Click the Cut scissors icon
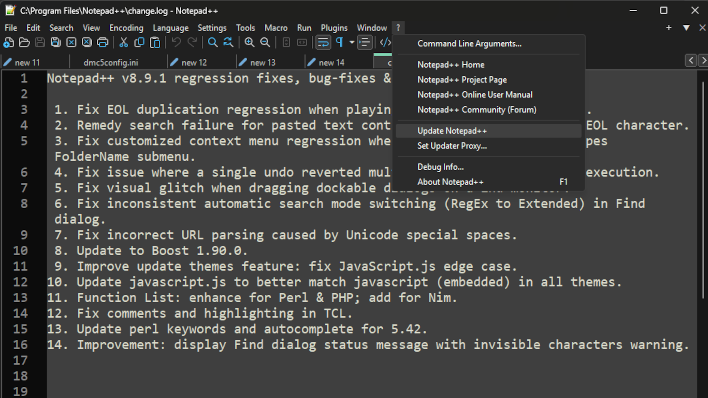 (123, 42)
